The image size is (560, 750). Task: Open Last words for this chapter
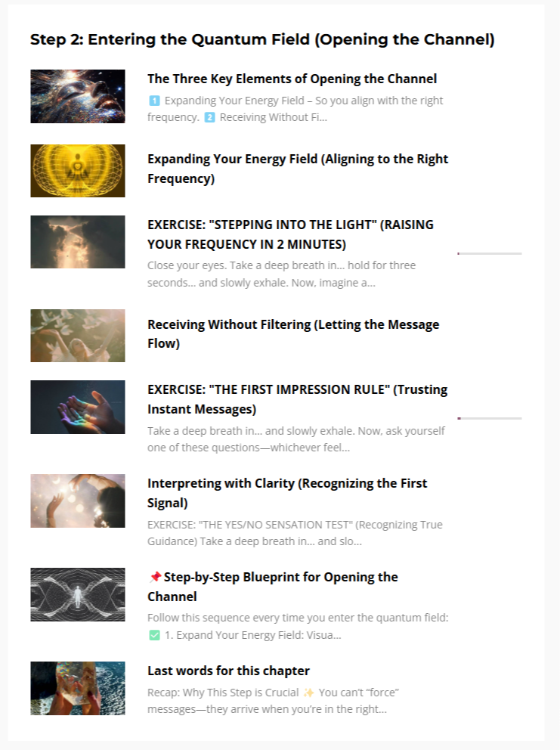coord(228,671)
